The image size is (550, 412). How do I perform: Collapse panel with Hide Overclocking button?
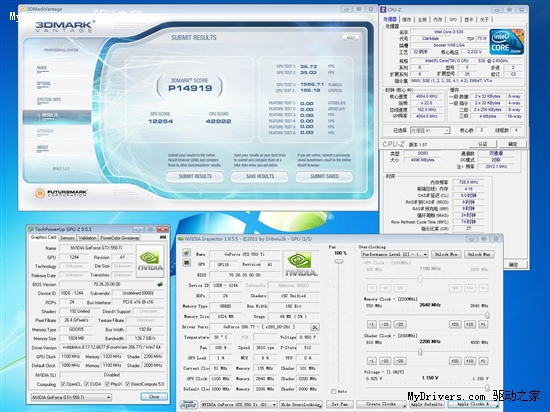301,405
